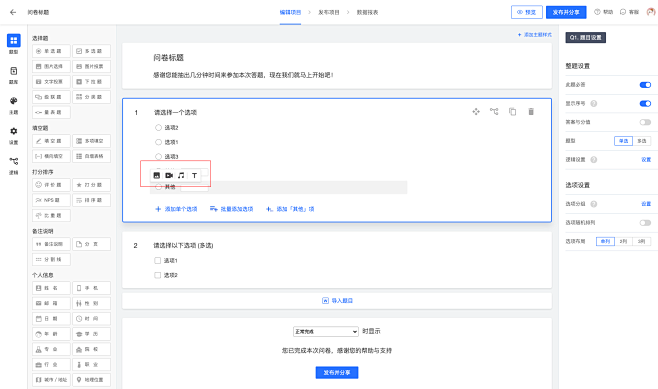658x389 pixels.
Task: Switch to 编辑项目 step tab
Action: [x=290, y=12]
